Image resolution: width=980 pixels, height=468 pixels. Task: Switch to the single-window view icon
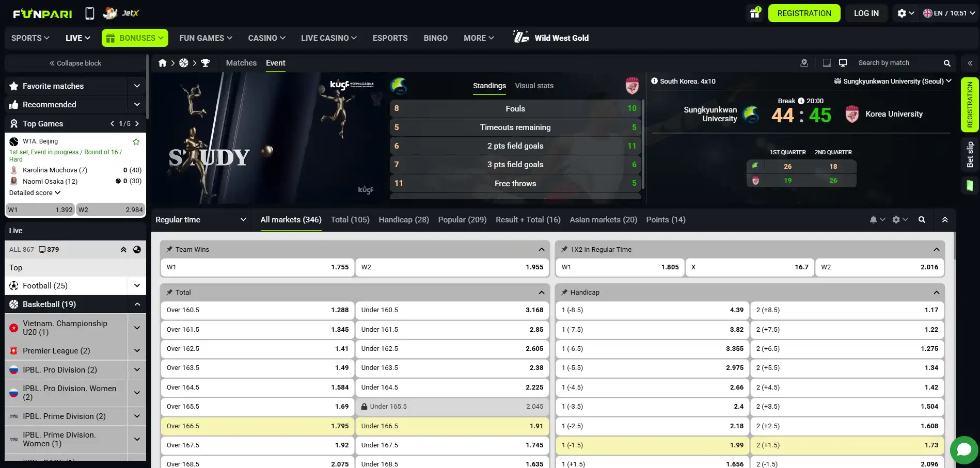tap(827, 63)
